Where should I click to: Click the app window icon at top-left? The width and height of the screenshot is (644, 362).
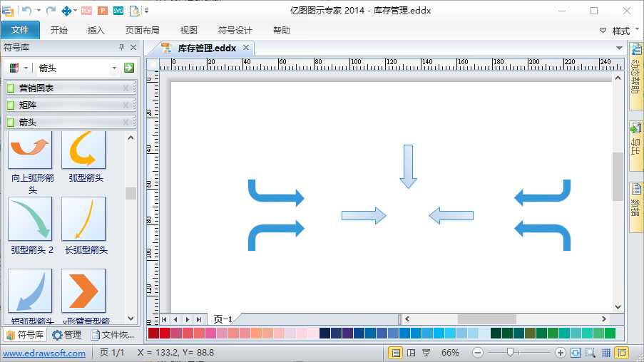pyautogui.click(x=7, y=11)
